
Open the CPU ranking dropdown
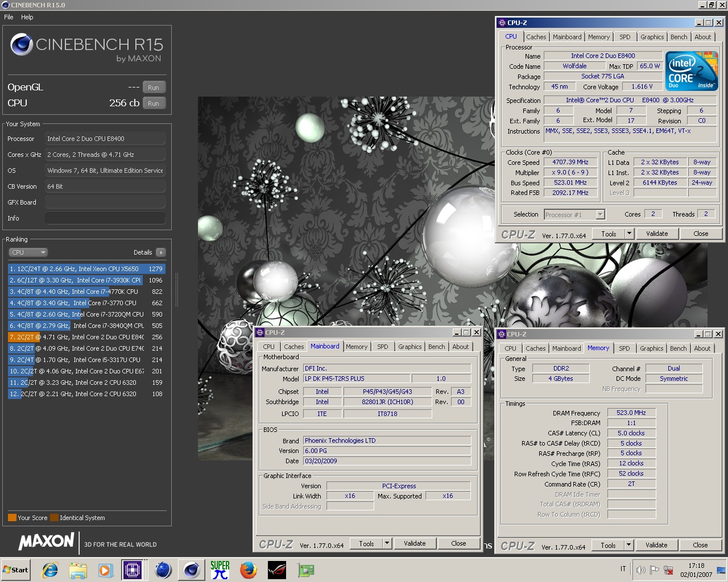coord(28,252)
